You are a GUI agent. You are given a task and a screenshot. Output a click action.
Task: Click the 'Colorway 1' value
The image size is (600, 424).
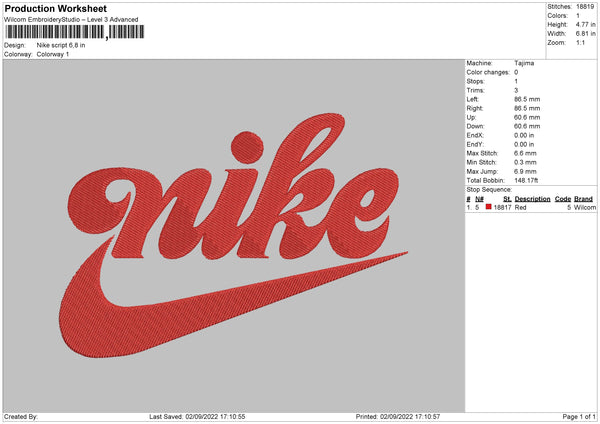(x=53, y=54)
